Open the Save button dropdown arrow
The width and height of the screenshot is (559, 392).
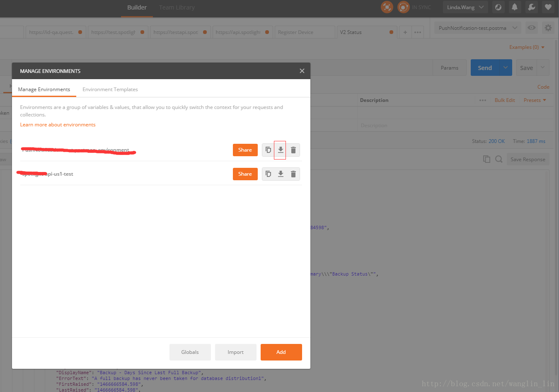543,68
